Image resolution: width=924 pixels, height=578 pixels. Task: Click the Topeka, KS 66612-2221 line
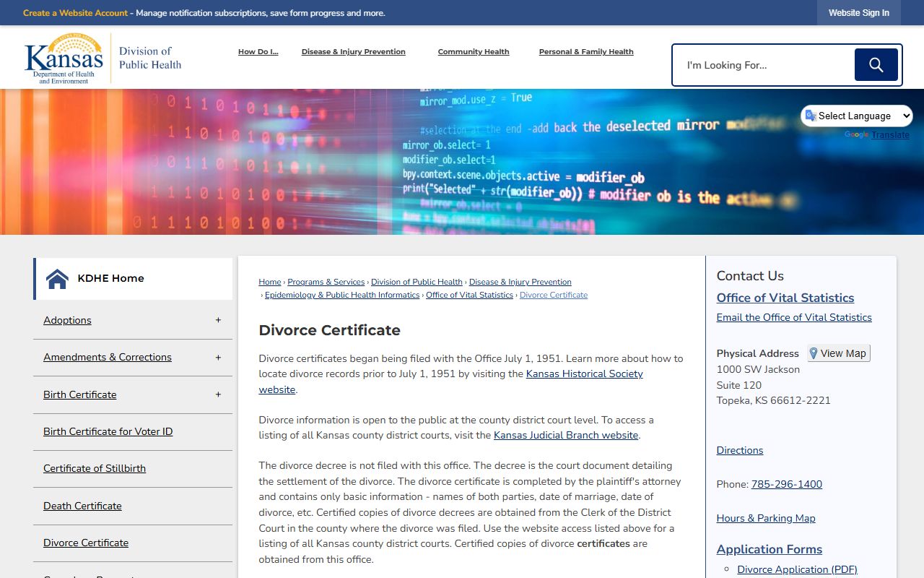coord(774,400)
